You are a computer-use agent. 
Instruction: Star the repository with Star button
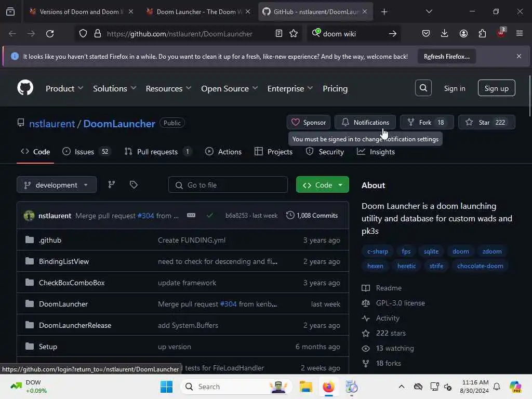(x=486, y=122)
